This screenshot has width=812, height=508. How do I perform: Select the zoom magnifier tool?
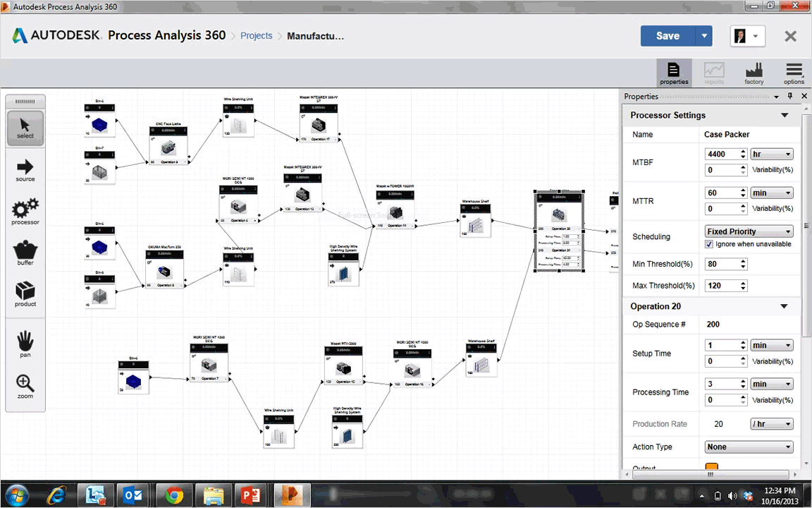click(25, 386)
